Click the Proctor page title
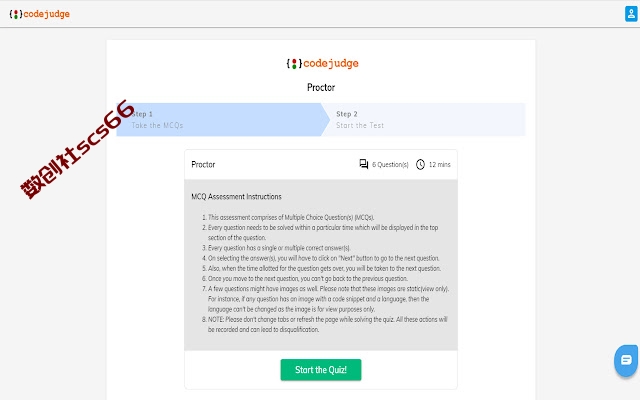 (x=321, y=87)
